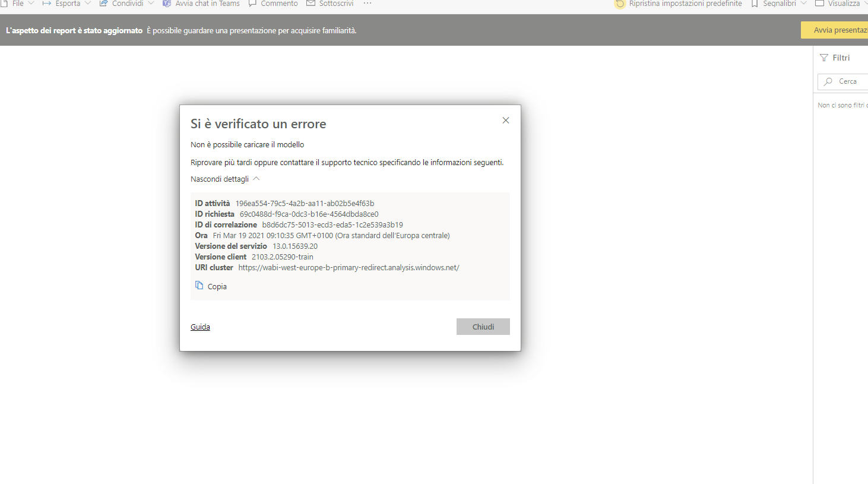Image resolution: width=868 pixels, height=484 pixels.
Task: Click the Visualizza view icon
Action: [819, 3]
